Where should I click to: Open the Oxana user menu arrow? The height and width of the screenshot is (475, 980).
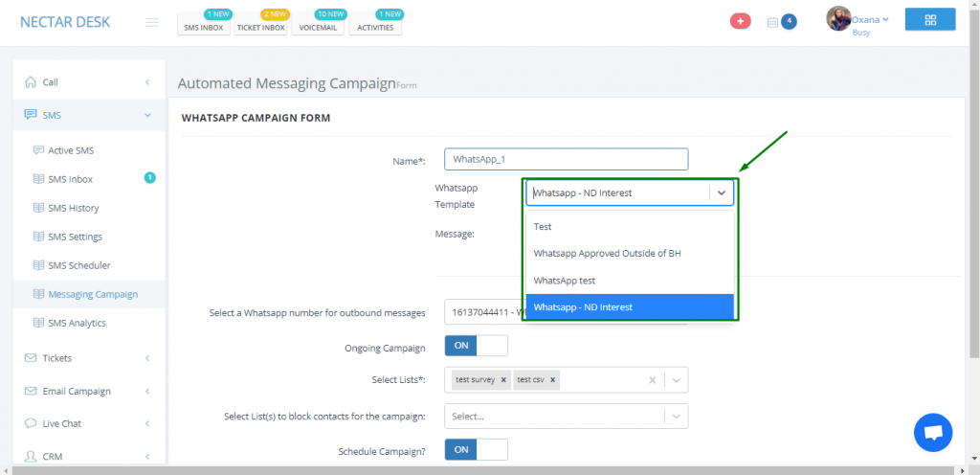pyautogui.click(x=885, y=19)
